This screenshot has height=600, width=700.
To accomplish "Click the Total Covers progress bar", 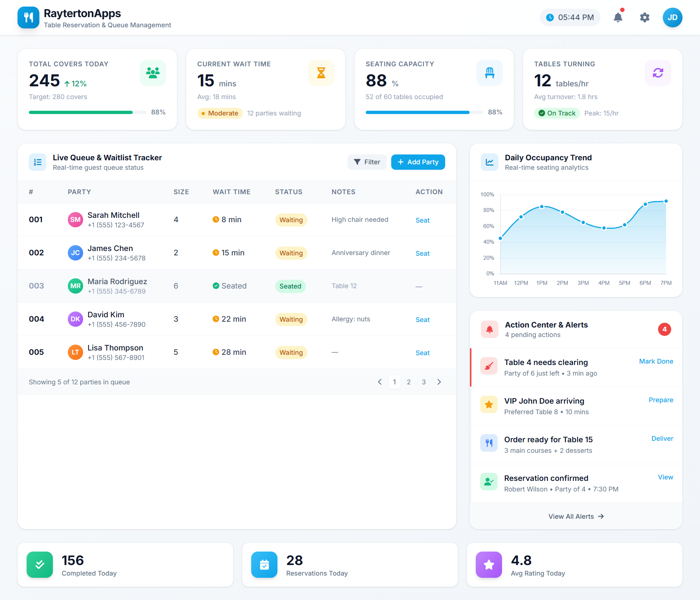I will pos(87,112).
